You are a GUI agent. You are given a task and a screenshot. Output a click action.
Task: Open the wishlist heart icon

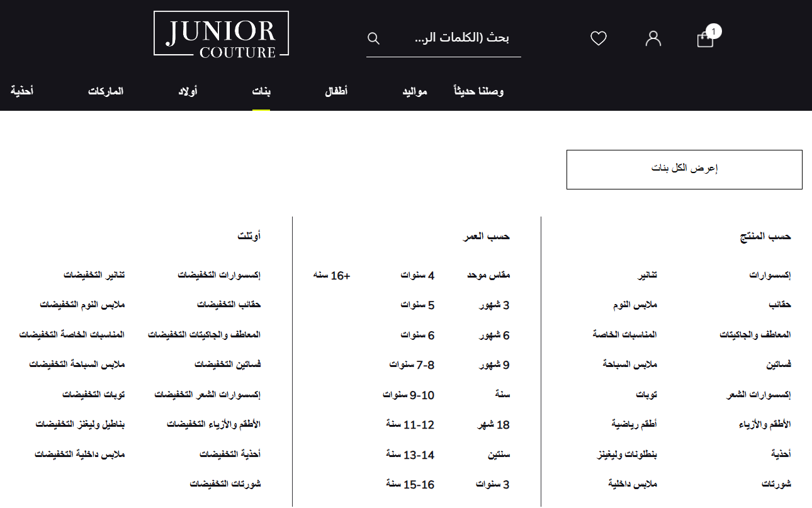(599, 38)
